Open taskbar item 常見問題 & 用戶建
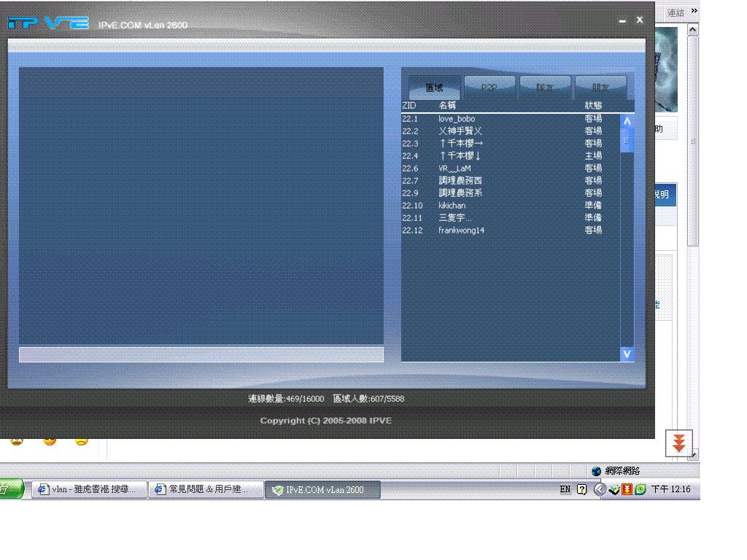 pyautogui.click(x=206, y=489)
